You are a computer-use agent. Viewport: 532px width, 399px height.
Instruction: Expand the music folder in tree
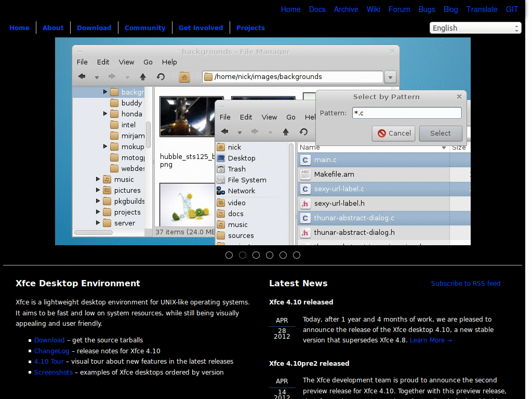pos(98,179)
